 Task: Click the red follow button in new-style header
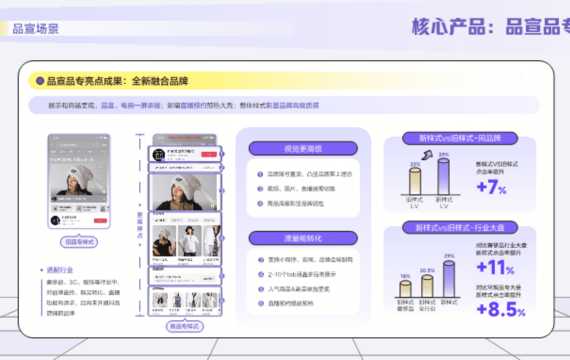tap(209, 154)
